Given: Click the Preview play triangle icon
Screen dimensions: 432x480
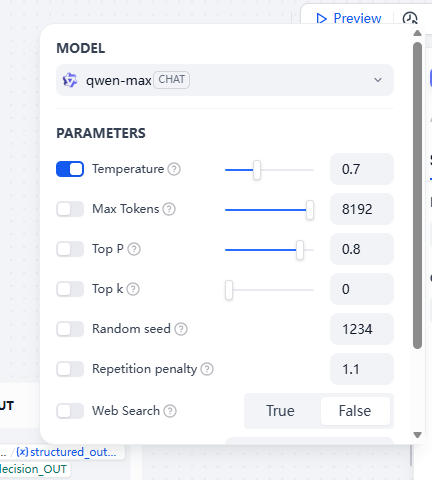Looking at the screenshot, I should 321,19.
